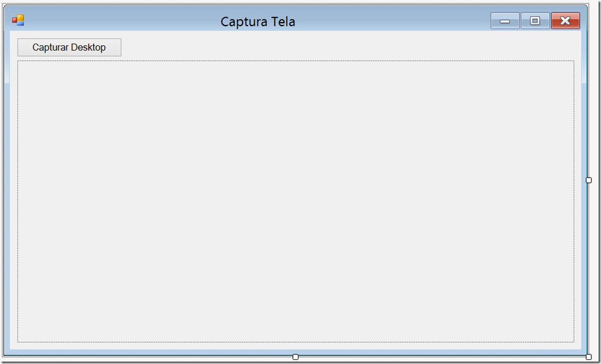
Task: Click the form's left blue border
Action: [x=7, y=192]
